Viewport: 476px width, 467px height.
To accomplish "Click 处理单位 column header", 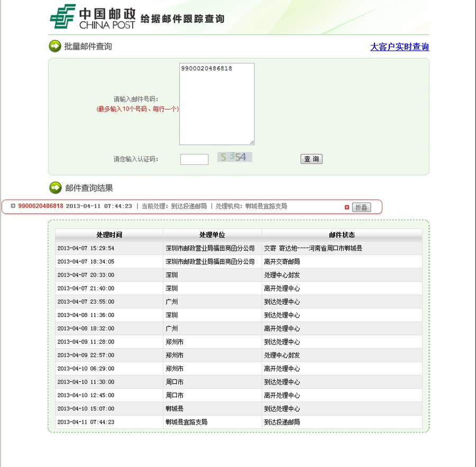I will [212, 235].
